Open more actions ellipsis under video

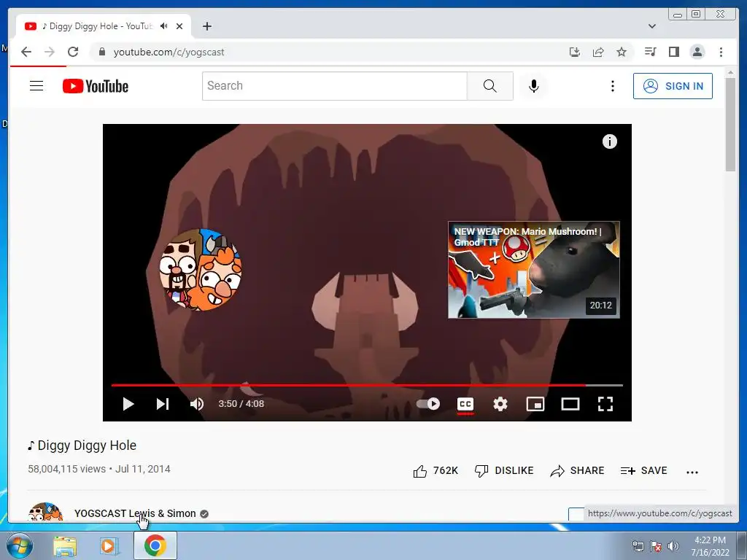coord(692,472)
